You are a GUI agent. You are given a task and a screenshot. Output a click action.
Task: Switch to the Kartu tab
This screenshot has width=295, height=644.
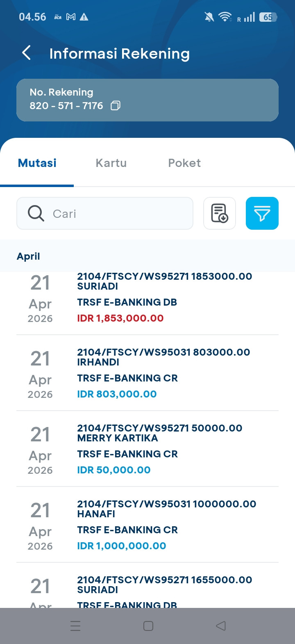111,163
